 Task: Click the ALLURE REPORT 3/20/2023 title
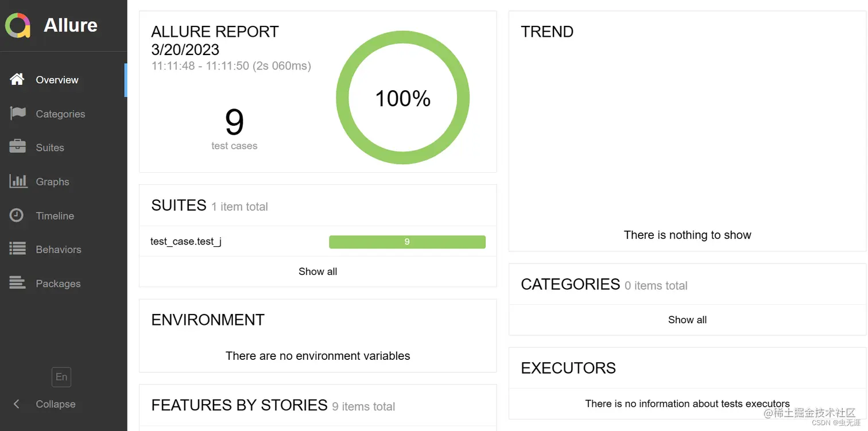[215, 40]
